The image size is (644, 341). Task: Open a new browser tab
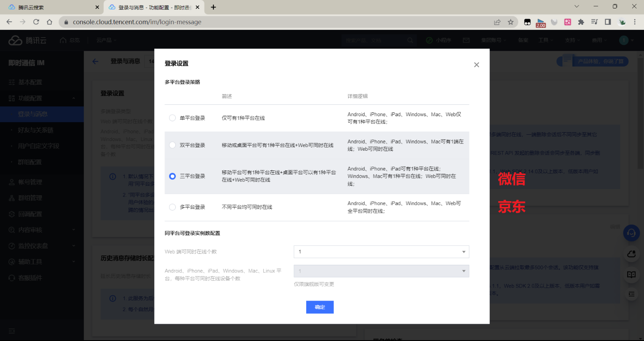(x=213, y=7)
